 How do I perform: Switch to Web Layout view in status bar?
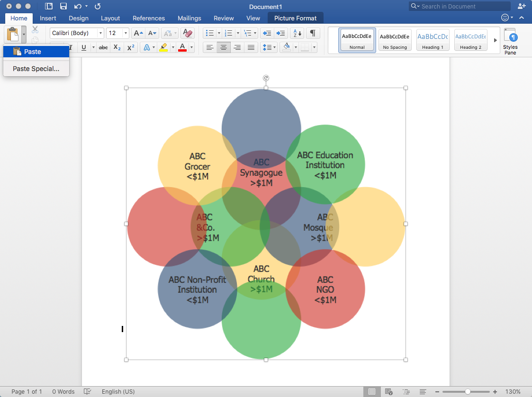tap(388, 391)
